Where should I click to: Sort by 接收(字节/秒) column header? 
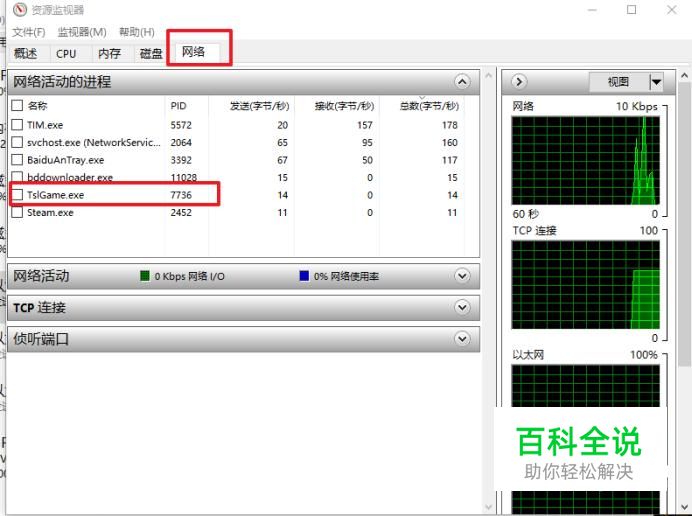(x=344, y=106)
